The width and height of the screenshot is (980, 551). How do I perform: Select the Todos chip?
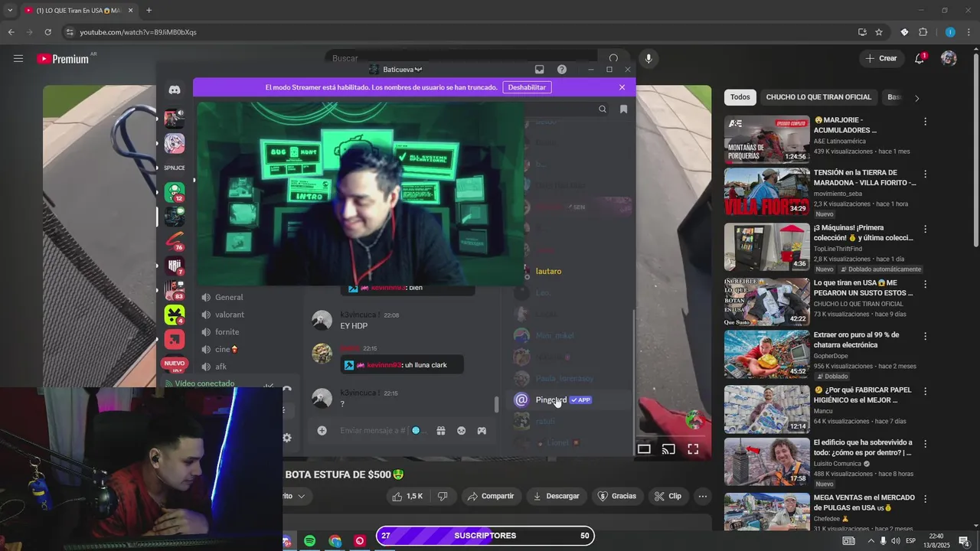coord(740,97)
